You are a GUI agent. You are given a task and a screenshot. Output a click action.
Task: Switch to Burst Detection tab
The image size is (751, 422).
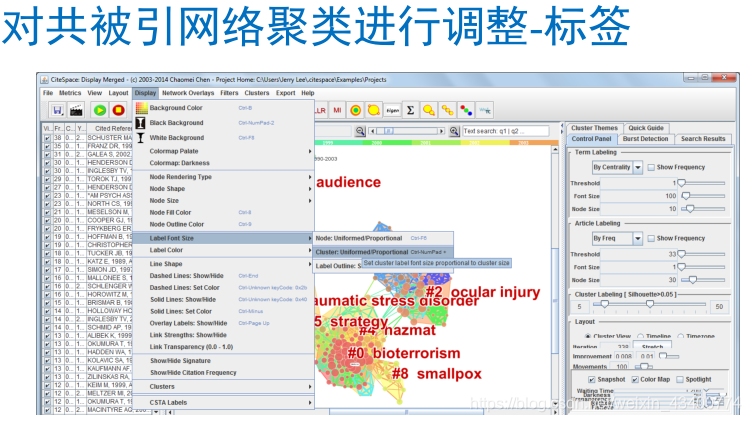(645, 139)
